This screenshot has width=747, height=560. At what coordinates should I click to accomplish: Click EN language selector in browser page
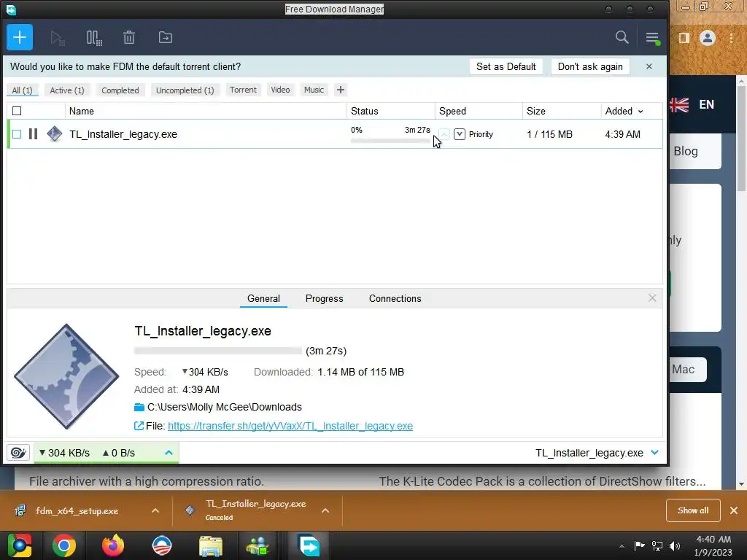(706, 104)
